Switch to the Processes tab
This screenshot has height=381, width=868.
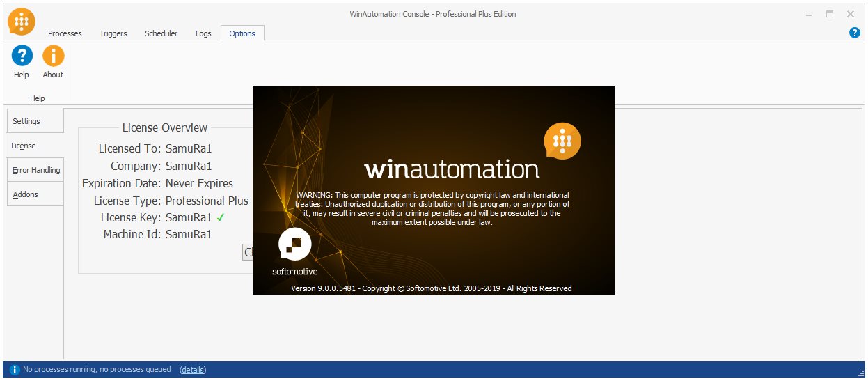65,33
